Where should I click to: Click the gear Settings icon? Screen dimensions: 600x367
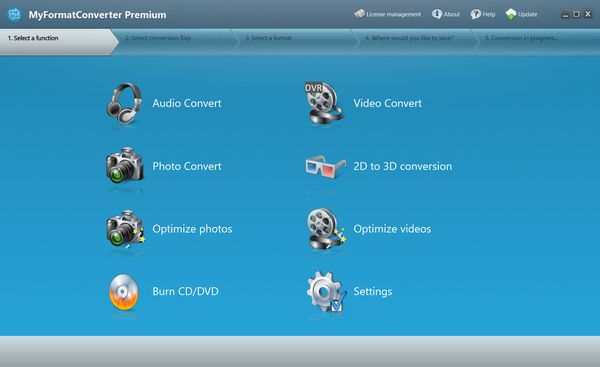[x=326, y=292]
